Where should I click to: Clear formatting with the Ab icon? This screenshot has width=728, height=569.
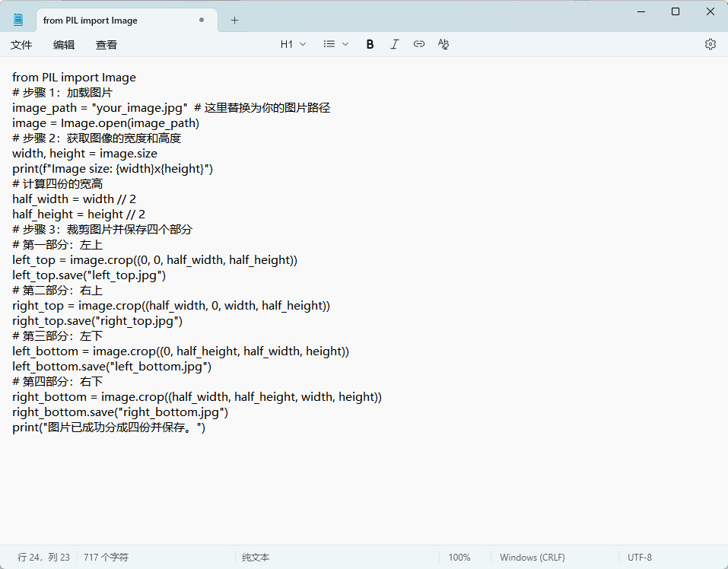(x=443, y=44)
